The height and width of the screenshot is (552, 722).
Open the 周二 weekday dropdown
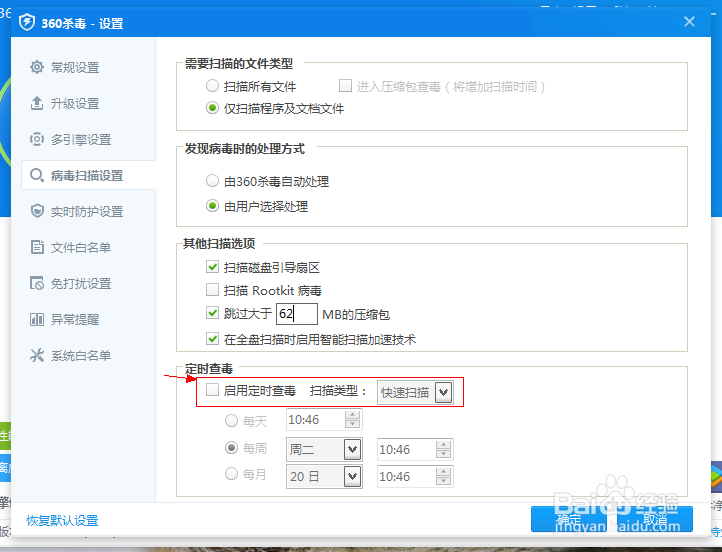[x=324, y=449]
